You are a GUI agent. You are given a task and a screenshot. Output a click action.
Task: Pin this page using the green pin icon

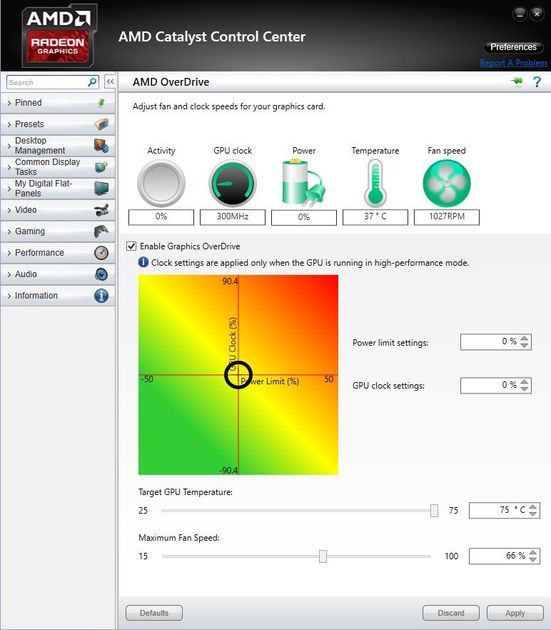(517, 82)
